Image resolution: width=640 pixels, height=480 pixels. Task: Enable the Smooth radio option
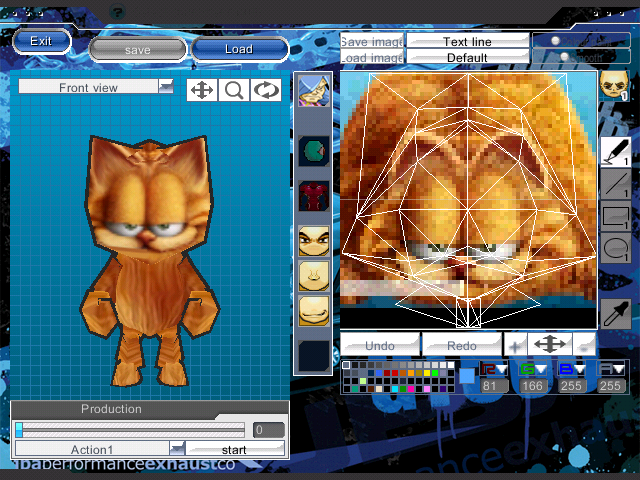564,57
